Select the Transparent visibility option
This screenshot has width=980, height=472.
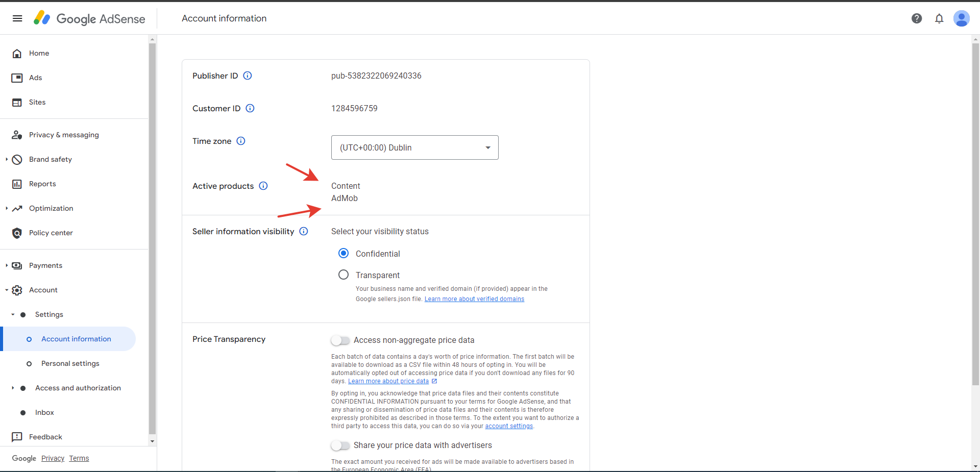click(x=344, y=275)
